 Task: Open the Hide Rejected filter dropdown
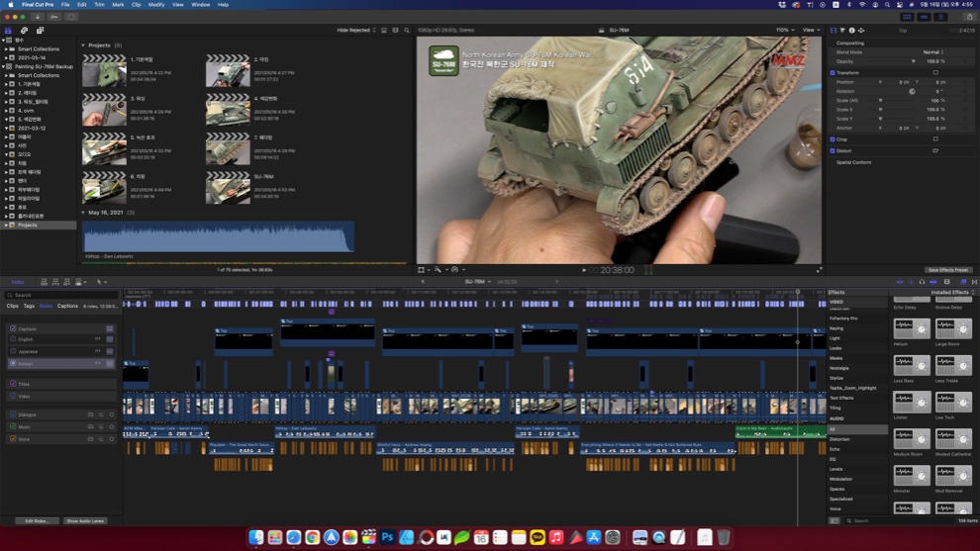[356, 31]
